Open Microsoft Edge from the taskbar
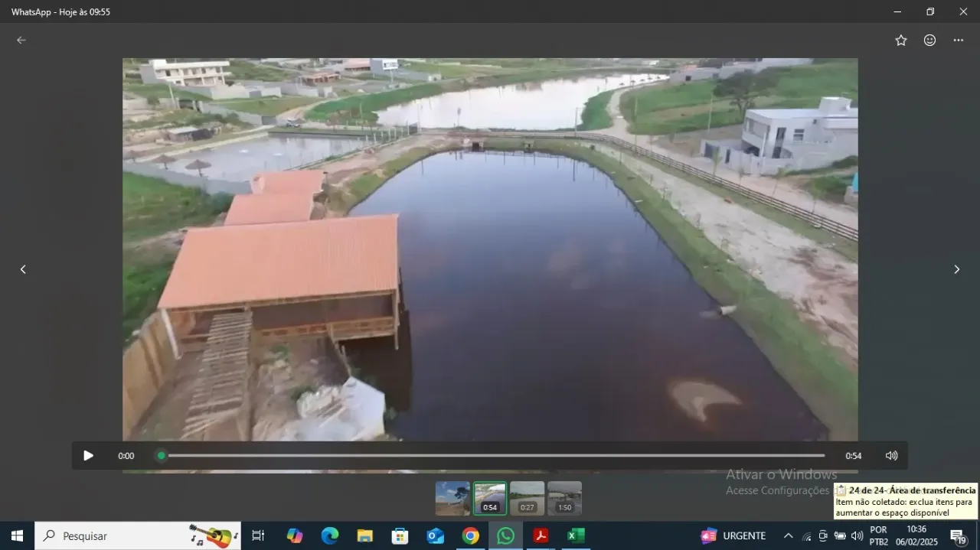 tap(330, 536)
